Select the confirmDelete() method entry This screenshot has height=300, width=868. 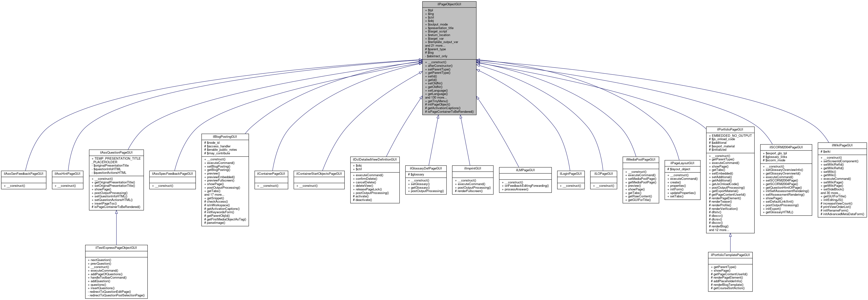click(365, 179)
